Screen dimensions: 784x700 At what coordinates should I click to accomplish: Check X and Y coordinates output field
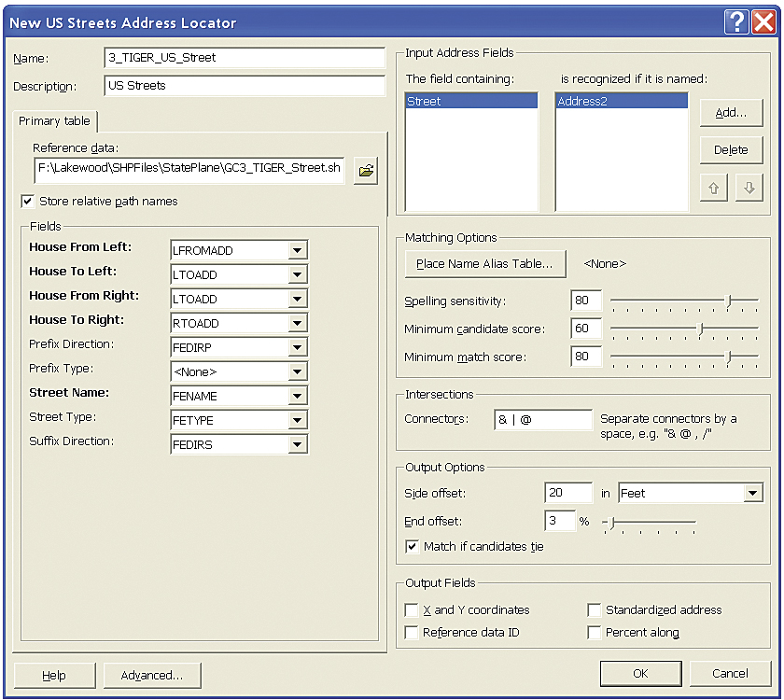(412, 609)
